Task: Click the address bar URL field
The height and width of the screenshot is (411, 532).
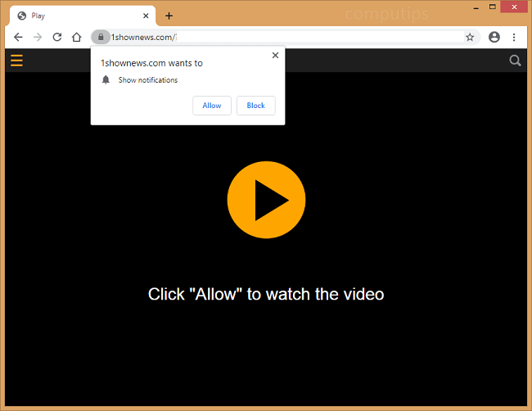Action: 286,37
